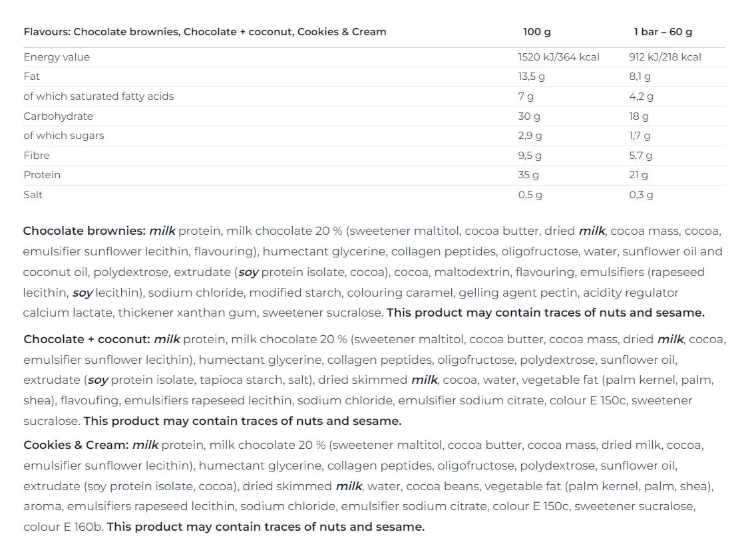
Task: Click the saturated fatty acids label
Action: coord(98,96)
